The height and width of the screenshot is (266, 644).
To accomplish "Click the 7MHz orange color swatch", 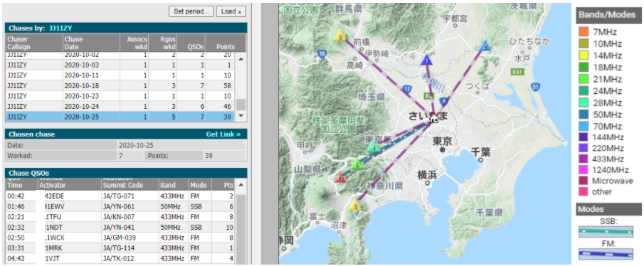I will pos(584,31).
